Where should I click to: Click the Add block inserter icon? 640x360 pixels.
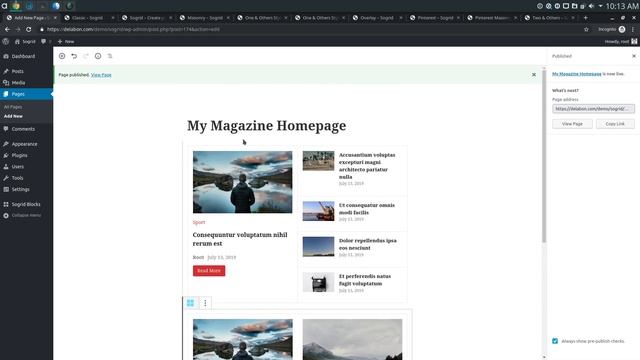[x=62, y=56]
